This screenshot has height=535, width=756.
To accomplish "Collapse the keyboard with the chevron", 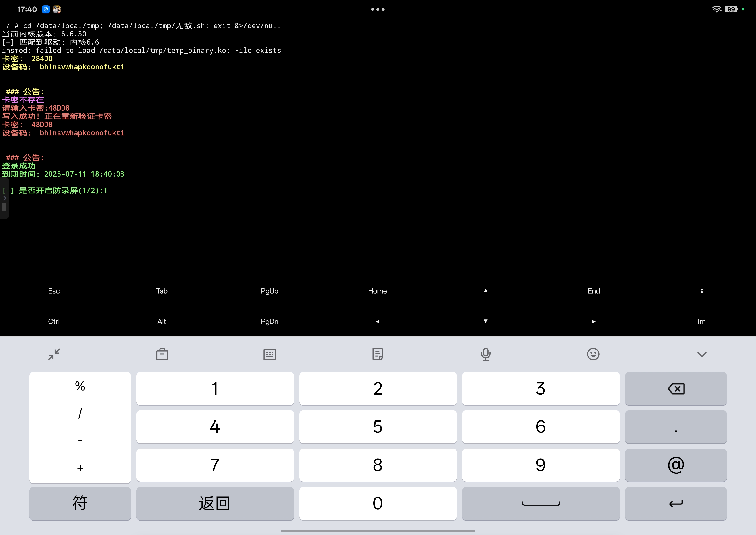I will point(702,354).
